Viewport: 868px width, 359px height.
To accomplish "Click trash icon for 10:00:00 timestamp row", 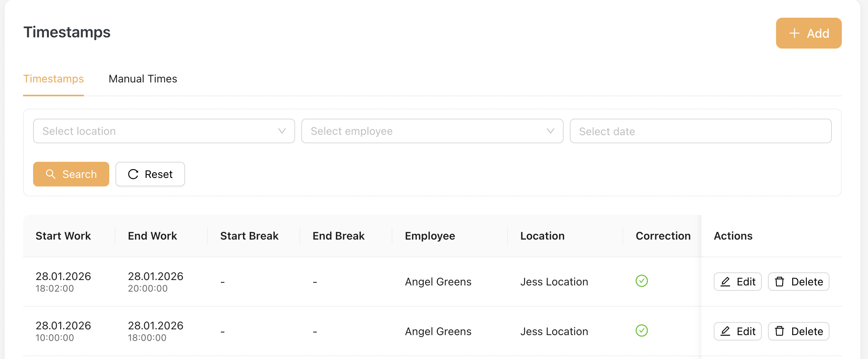I will pyautogui.click(x=780, y=331).
